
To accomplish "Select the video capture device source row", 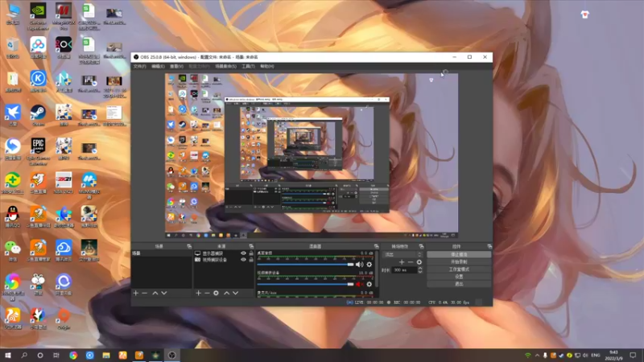I will [x=224, y=260].
